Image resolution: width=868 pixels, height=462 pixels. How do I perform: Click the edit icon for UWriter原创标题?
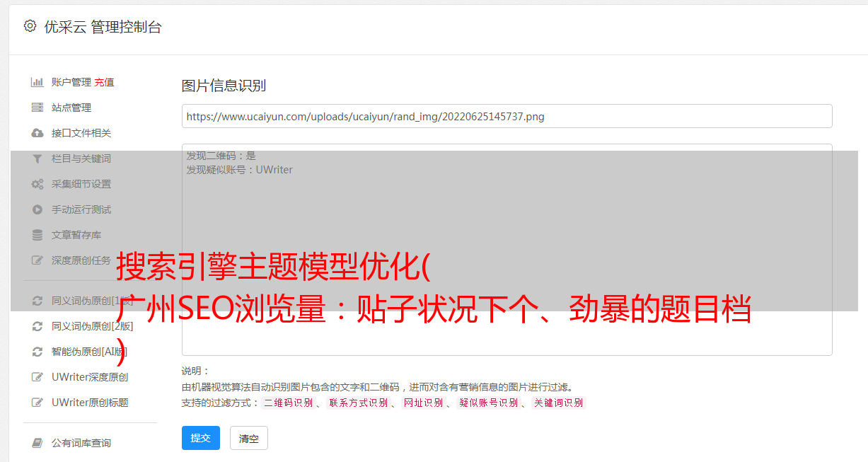point(37,403)
